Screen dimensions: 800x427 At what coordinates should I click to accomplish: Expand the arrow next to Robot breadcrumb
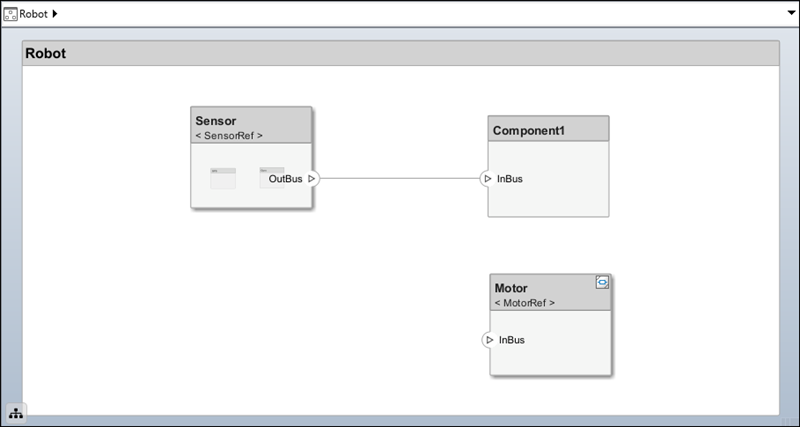(x=54, y=14)
